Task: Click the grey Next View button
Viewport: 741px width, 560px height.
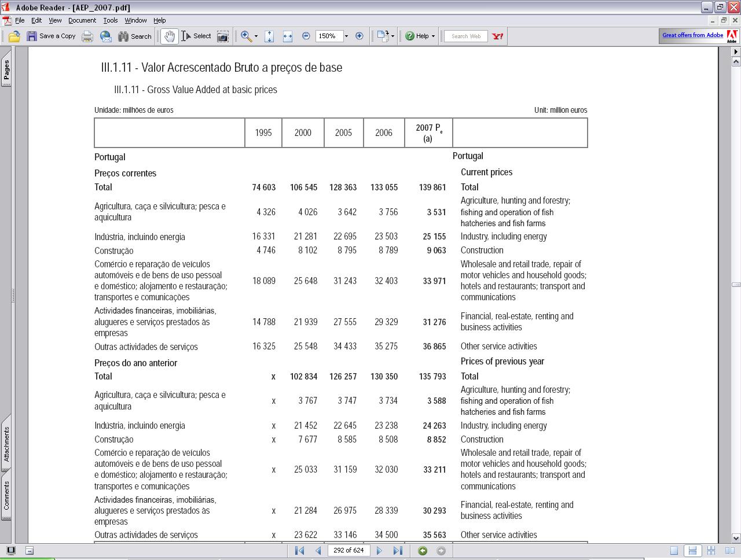Action: point(441,551)
